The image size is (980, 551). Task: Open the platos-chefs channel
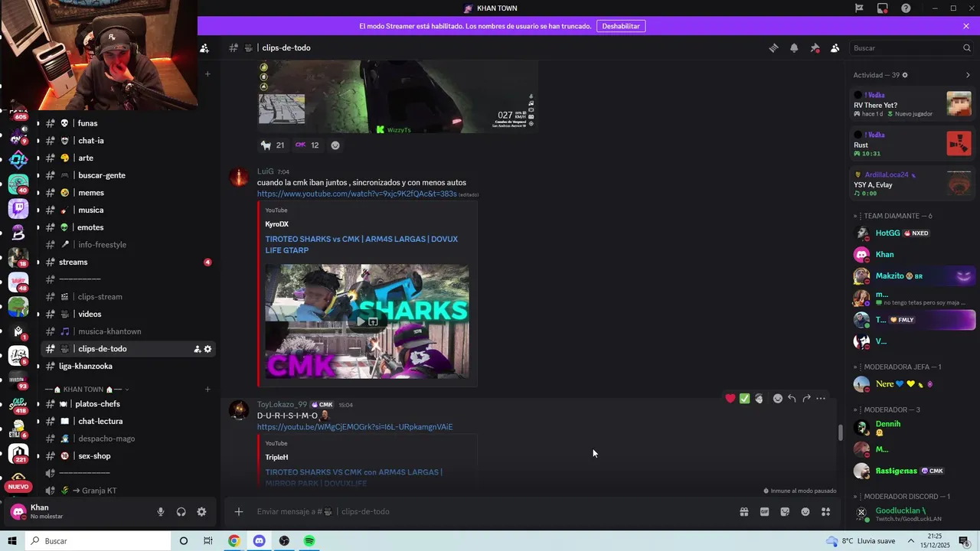pyautogui.click(x=128, y=404)
